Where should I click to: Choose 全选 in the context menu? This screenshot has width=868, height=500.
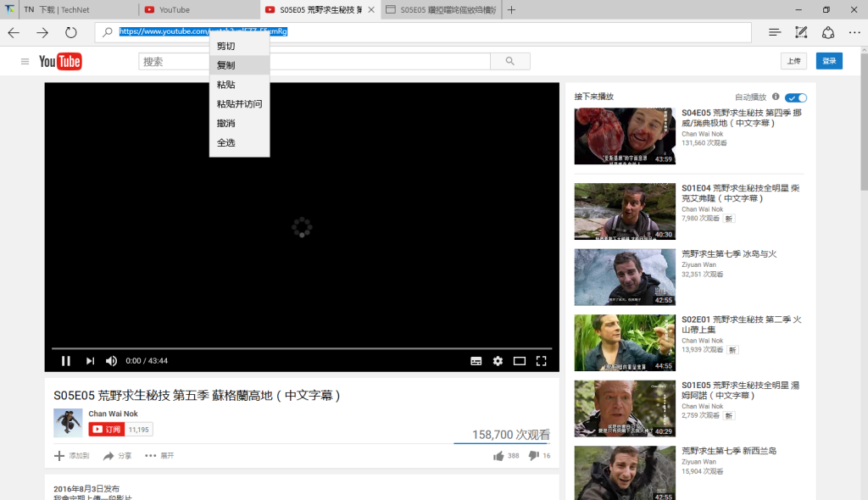coord(240,143)
